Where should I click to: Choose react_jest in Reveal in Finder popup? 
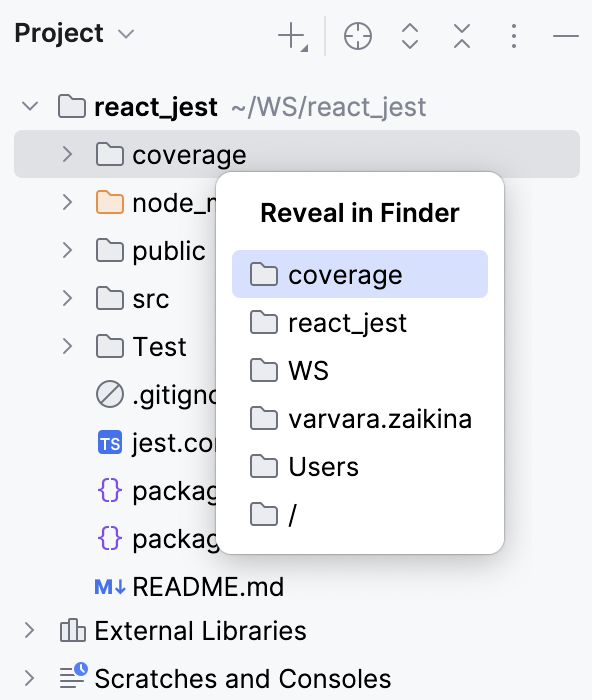pos(360,322)
